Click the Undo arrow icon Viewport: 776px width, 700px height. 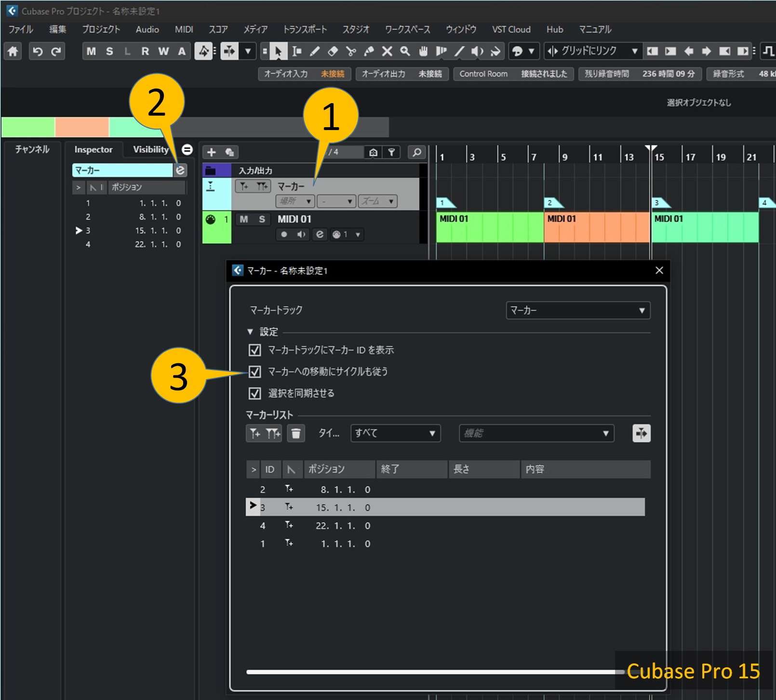(x=38, y=51)
